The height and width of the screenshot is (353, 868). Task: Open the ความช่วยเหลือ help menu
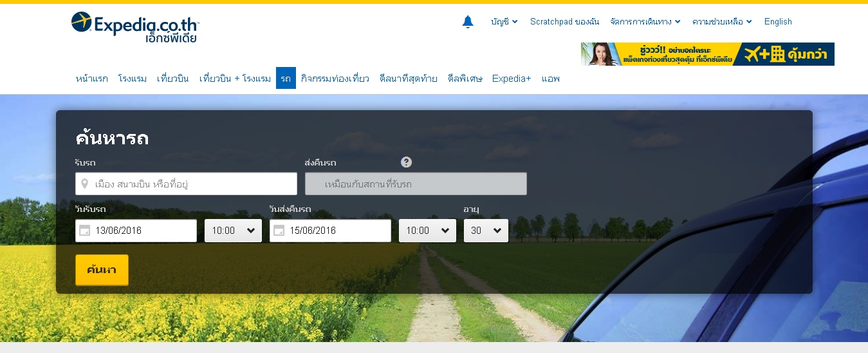pyautogui.click(x=721, y=22)
